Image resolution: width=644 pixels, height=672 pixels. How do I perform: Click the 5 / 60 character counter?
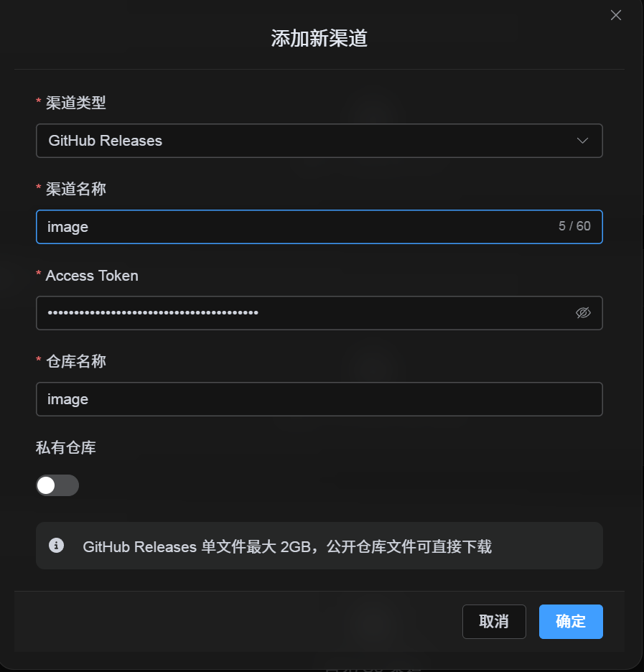(574, 226)
